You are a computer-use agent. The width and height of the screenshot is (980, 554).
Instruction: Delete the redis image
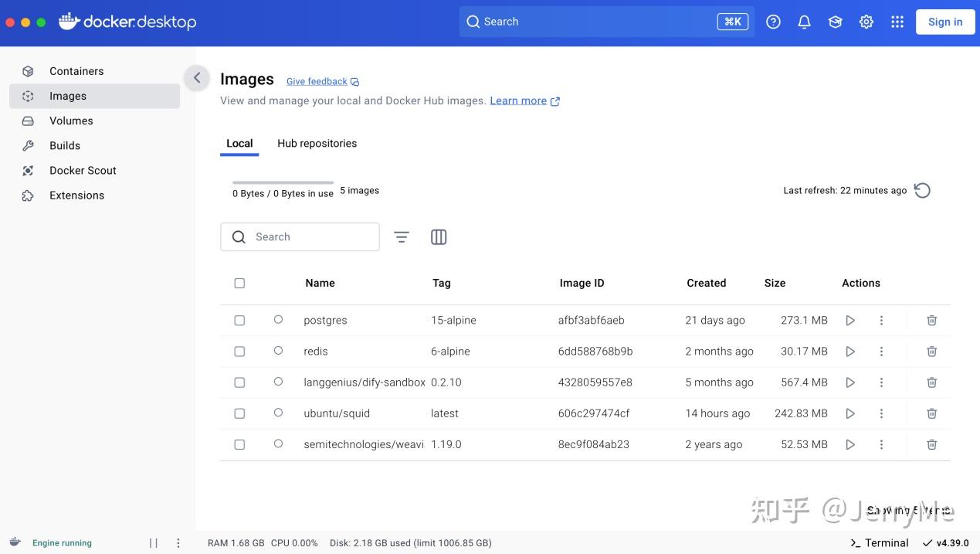tap(932, 352)
